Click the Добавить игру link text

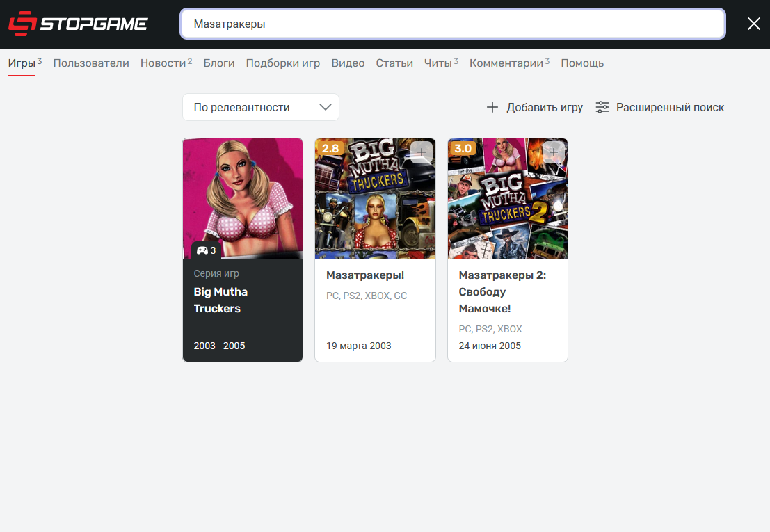pos(545,108)
